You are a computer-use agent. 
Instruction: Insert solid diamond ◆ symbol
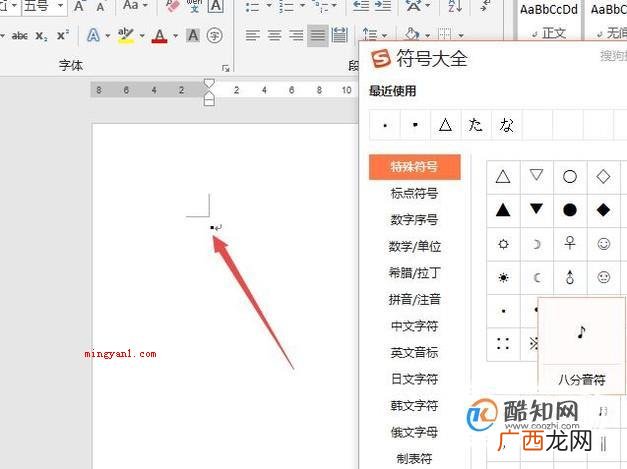603,210
